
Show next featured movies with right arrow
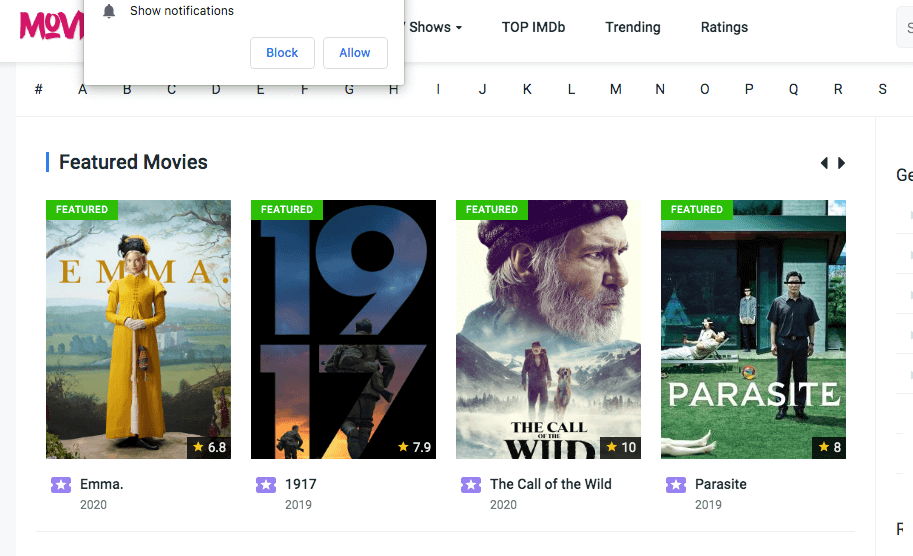(841, 163)
